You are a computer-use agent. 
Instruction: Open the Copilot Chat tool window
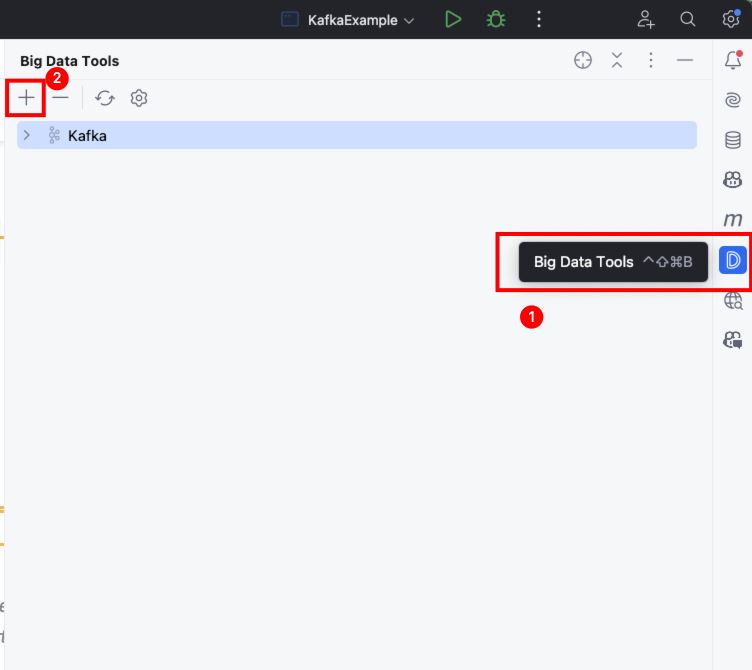tap(733, 340)
